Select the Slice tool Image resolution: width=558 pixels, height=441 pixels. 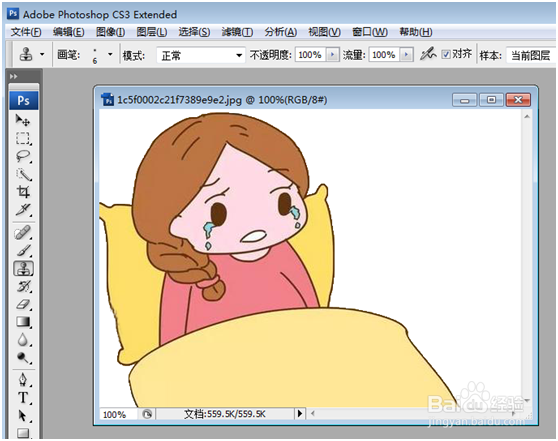click(x=23, y=209)
